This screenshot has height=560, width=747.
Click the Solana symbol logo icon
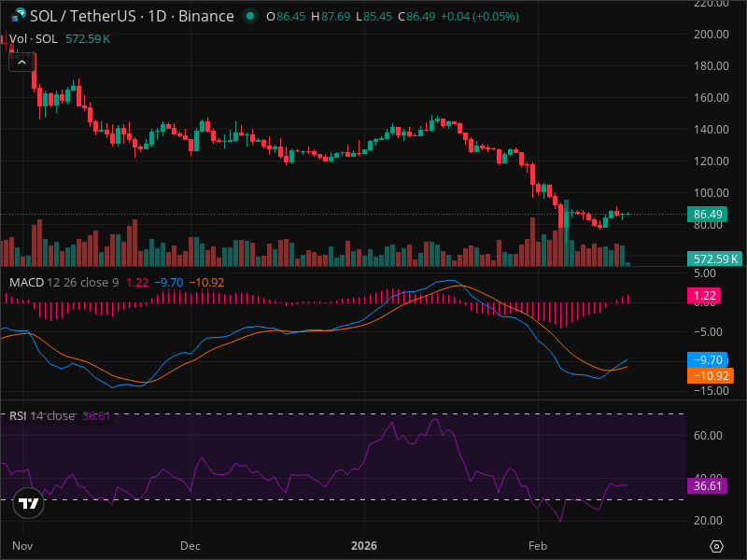(x=18, y=16)
